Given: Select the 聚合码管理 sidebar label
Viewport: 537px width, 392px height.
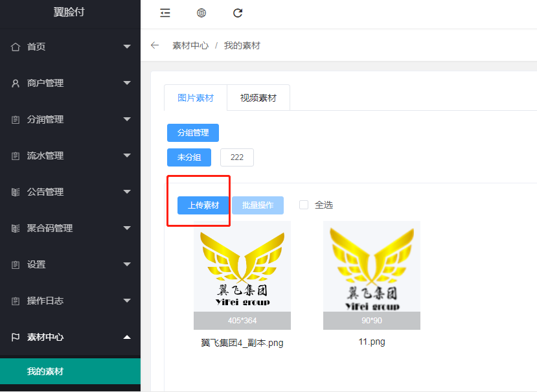Looking at the screenshot, I should (x=50, y=228).
